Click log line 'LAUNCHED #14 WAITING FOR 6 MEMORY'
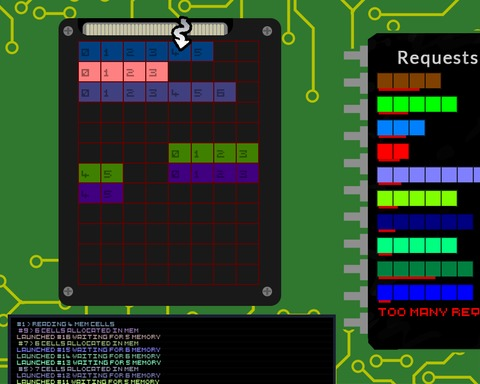480x384 pixels. pyautogui.click(x=89, y=356)
